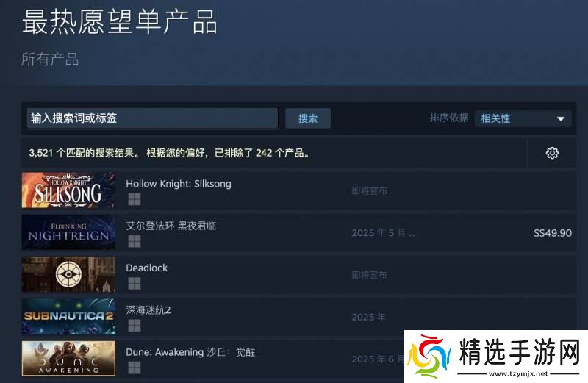Open search preferences gear icon
The width and height of the screenshot is (588, 383).
pos(552,153)
